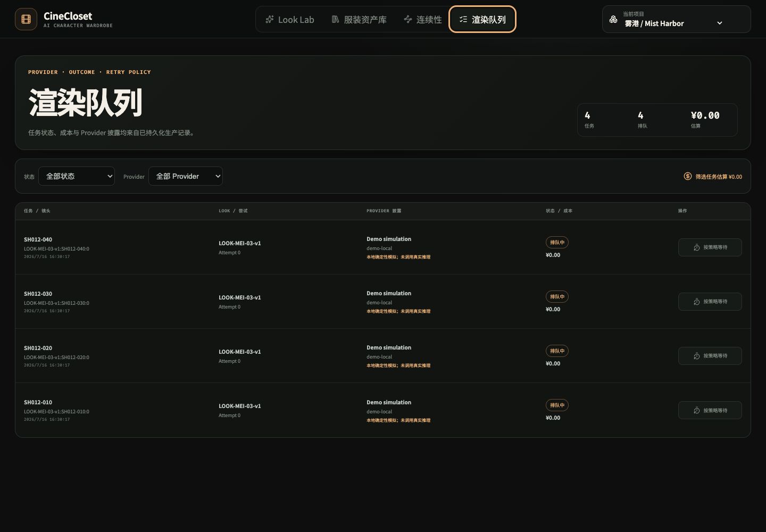This screenshot has width=766, height=532.
Task: Click the 排队中 badge in SH012-010 row
Action: 557,405
